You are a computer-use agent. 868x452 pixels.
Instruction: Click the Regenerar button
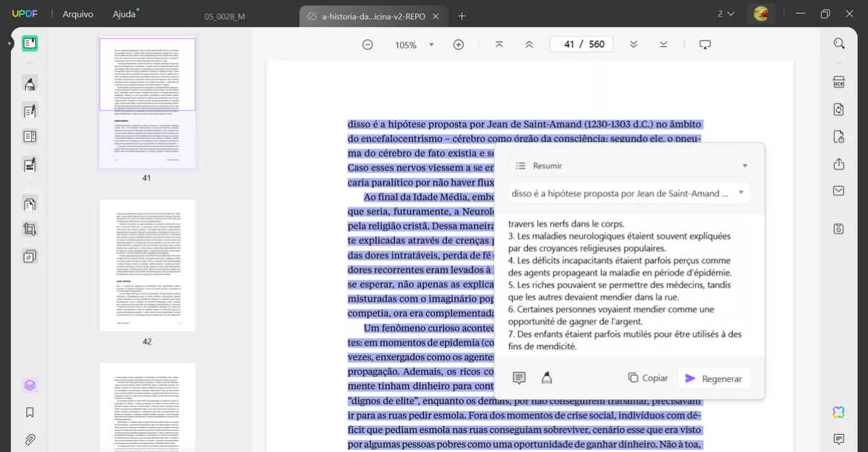pyautogui.click(x=713, y=378)
